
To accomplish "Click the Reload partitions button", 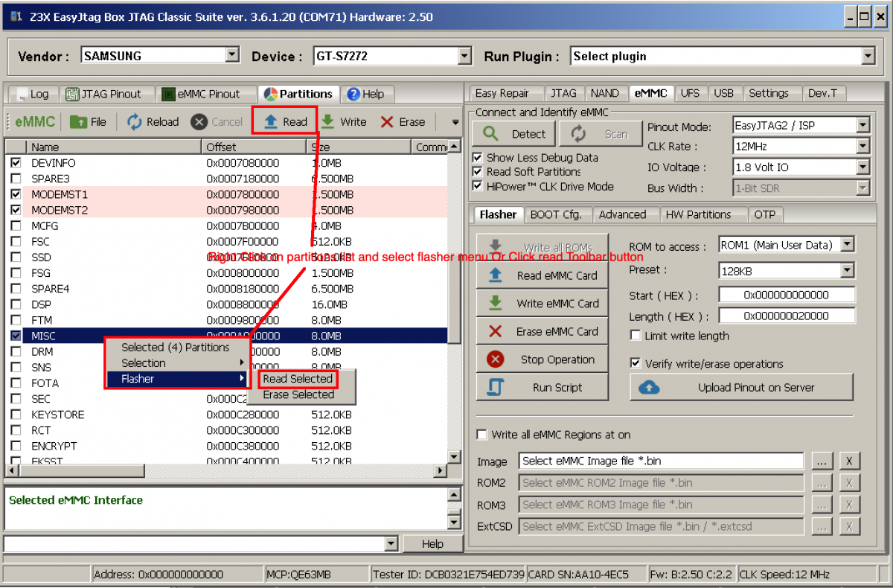I will pos(153,122).
